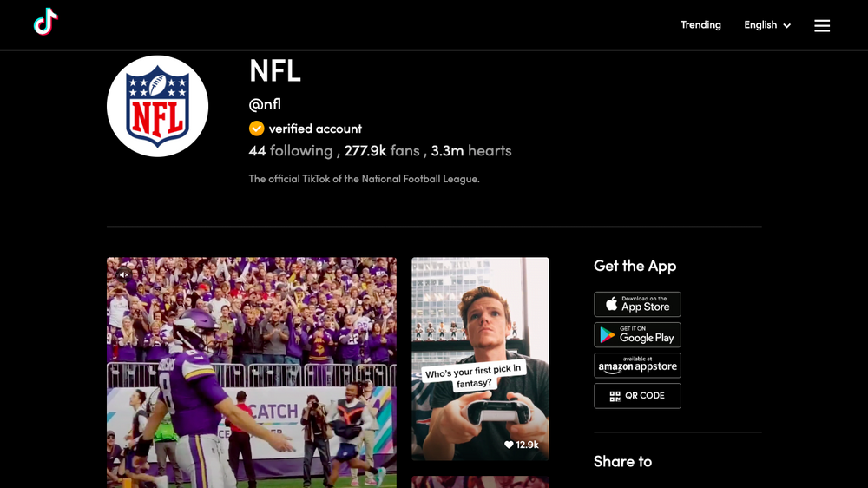Click the heart icon on fantasy video
The height and width of the screenshot is (488, 868).
[x=509, y=445]
